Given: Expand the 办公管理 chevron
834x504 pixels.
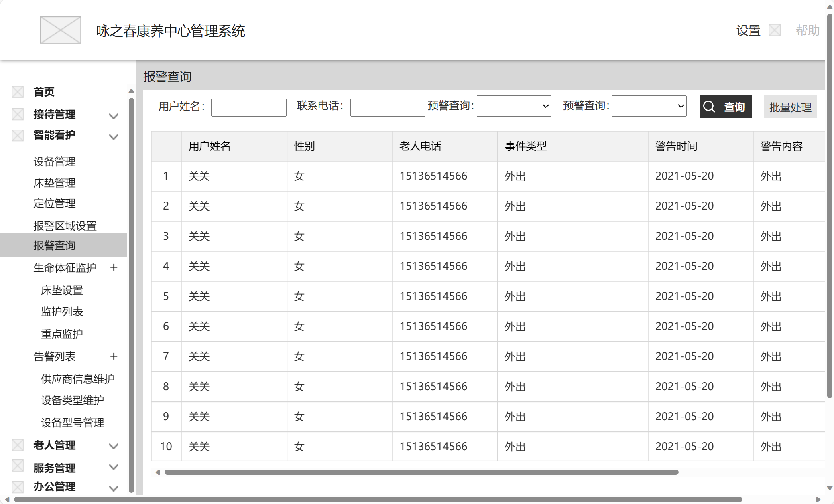Looking at the screenshot, I should tap(114, 488).
